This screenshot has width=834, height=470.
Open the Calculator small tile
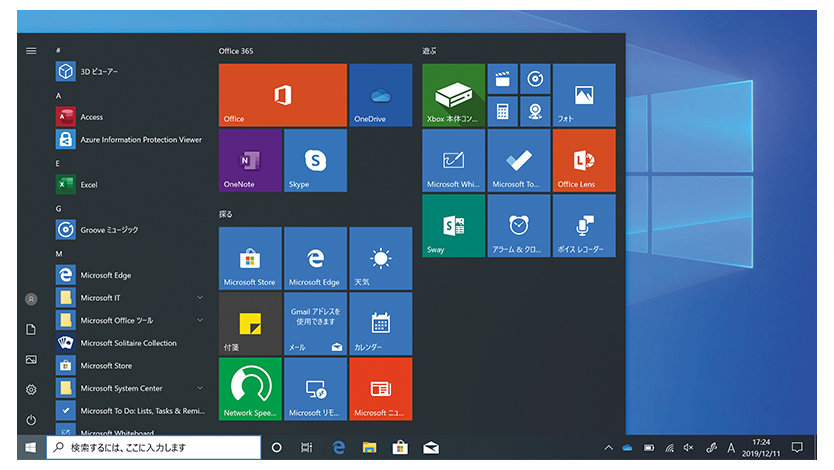click(503, 112)
